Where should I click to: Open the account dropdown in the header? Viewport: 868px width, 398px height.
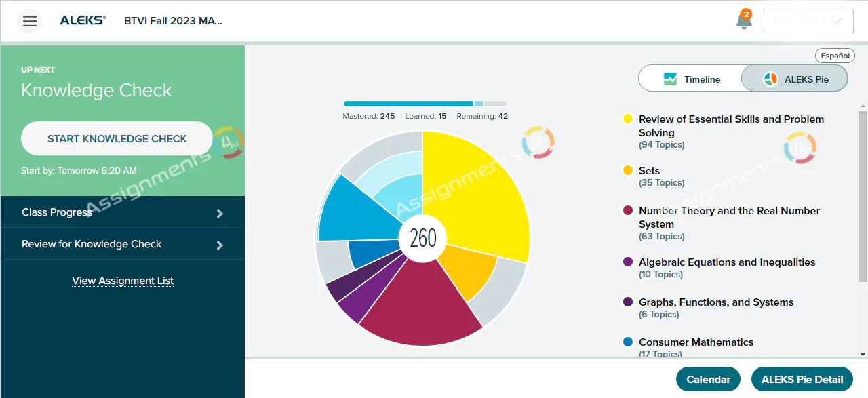[808, 21]
